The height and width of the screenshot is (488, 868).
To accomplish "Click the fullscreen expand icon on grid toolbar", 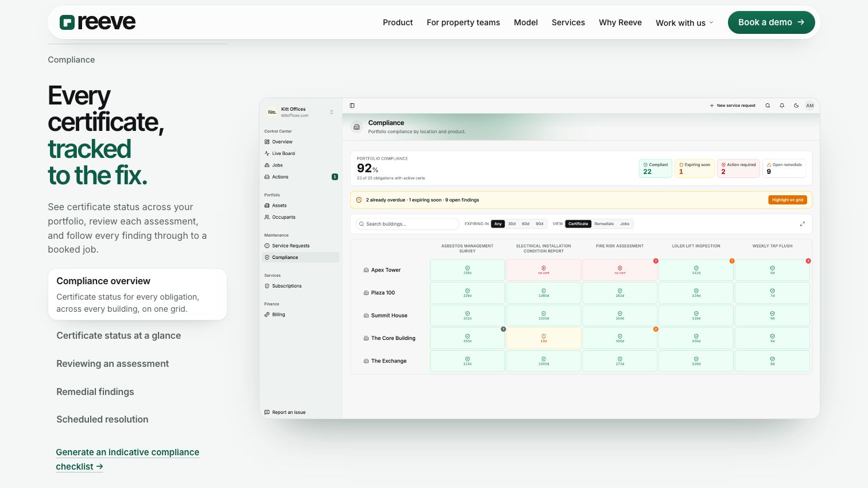I will 803,224.
